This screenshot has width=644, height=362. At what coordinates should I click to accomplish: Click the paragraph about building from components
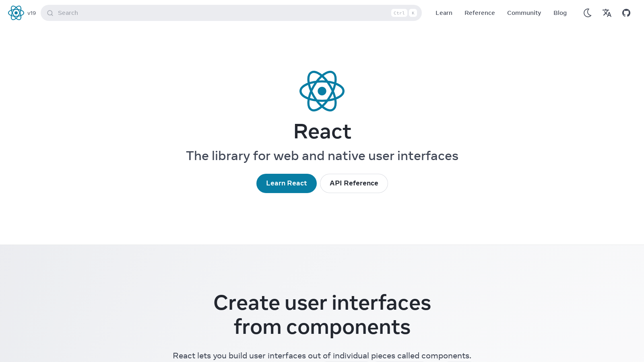[x=322, y=356]
